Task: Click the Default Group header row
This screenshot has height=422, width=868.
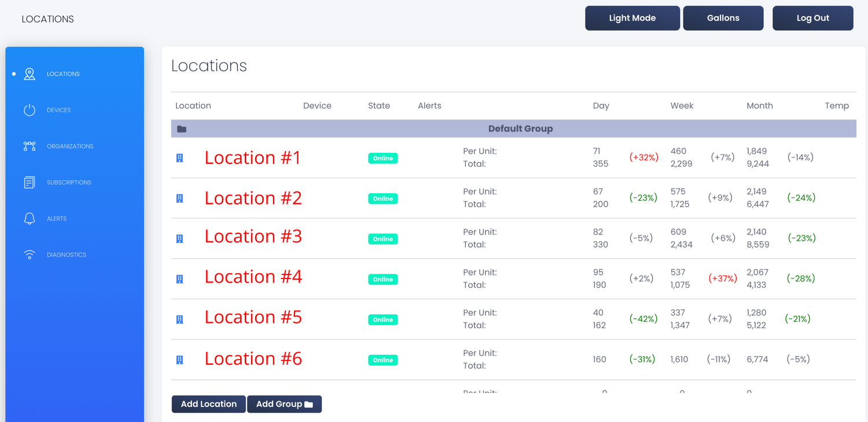Action: coord(520,129)
